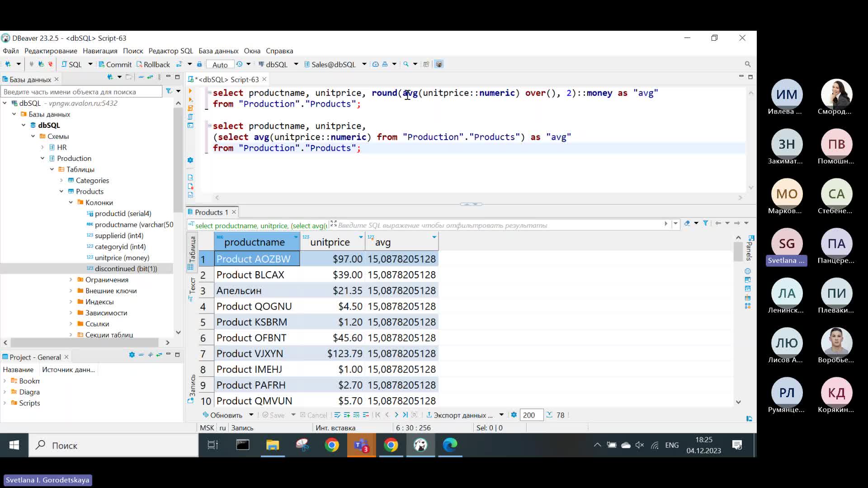Execute SQL statement with orange arrow icon
Viewport: 868px width, 488px height.
190,91
